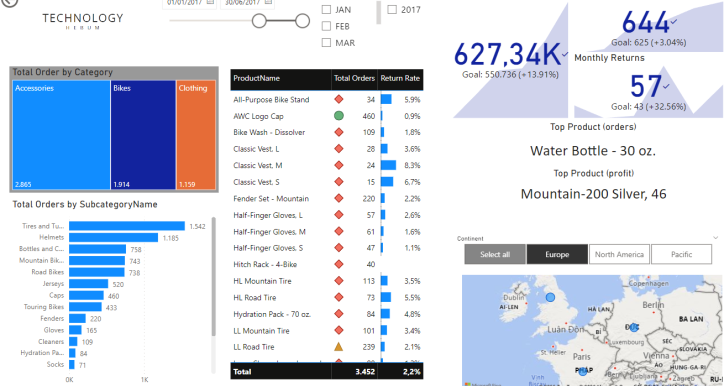The image size is (724, 386).
Task: Tick the JAN month checkbox
Action: [x=326, y=9]
